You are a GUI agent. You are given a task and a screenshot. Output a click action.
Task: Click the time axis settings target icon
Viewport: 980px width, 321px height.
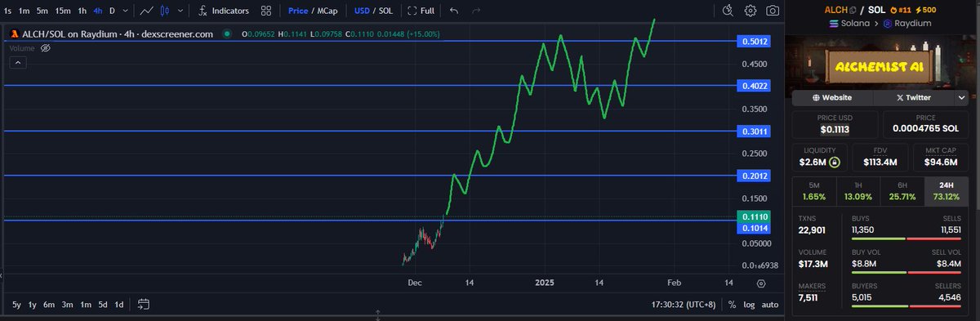tap(760, 283)
